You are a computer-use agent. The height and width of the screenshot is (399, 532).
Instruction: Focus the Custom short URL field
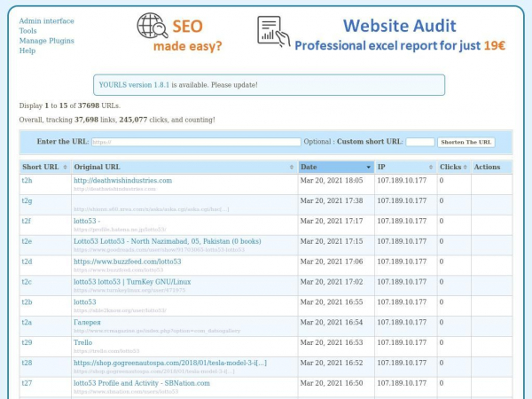click(420, 142)
